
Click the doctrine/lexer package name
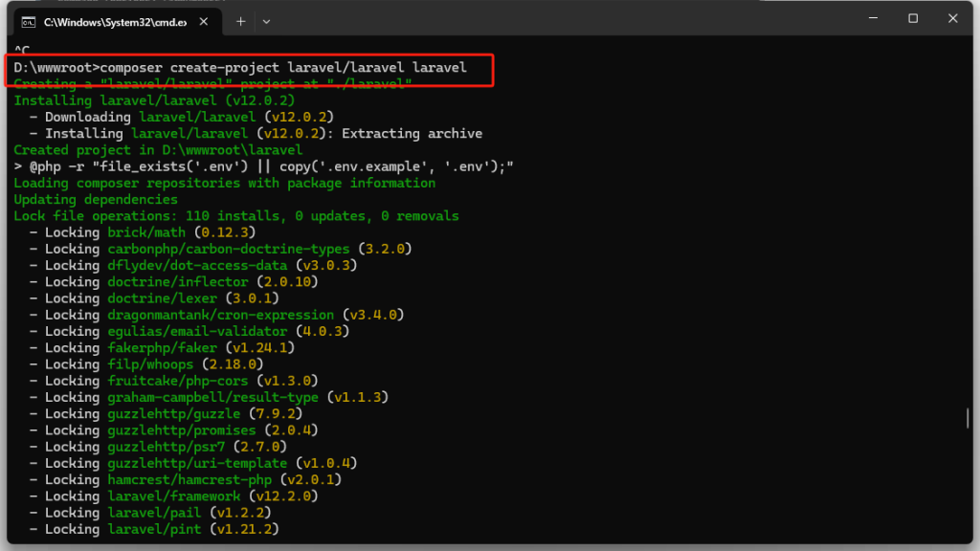pos(162,298)
